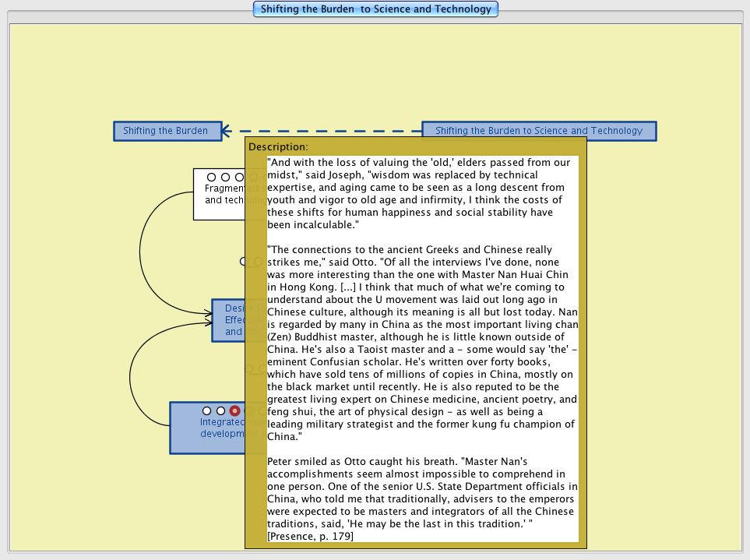
Task: Select second circle in Integrated human development node
Action: coord(220,410)
